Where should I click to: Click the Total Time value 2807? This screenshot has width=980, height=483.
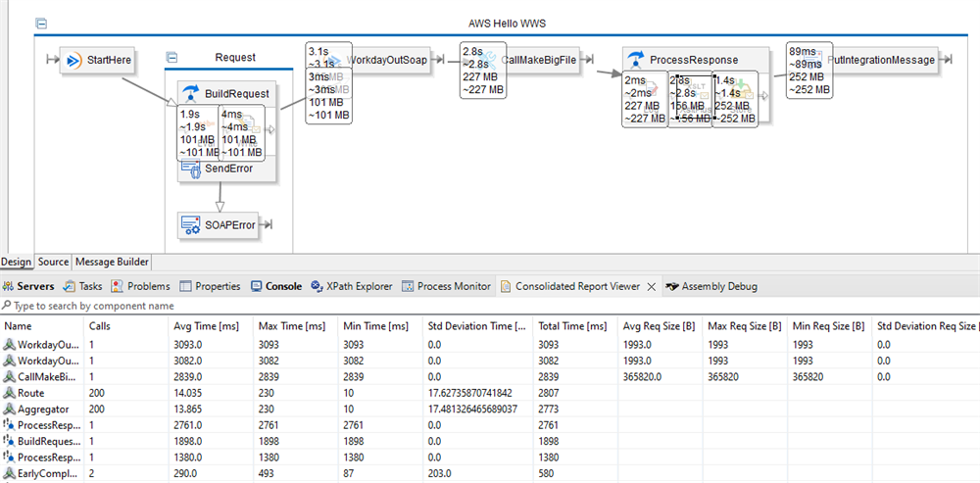click(x=575, y=393)
